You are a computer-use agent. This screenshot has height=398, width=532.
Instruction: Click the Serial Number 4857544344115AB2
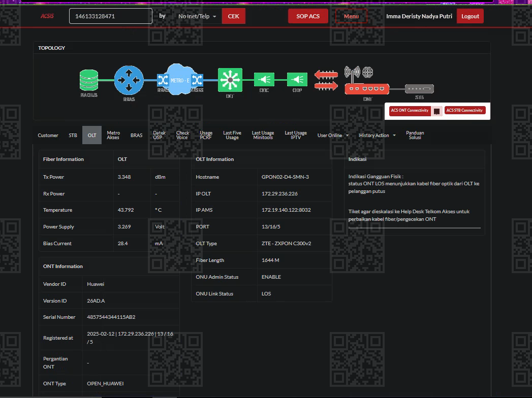111,317
